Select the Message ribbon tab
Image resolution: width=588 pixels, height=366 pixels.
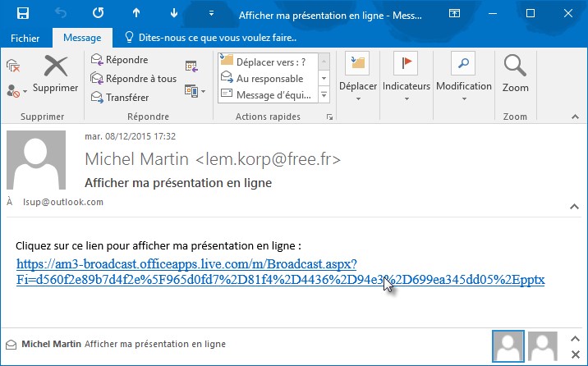pos(80,38)
